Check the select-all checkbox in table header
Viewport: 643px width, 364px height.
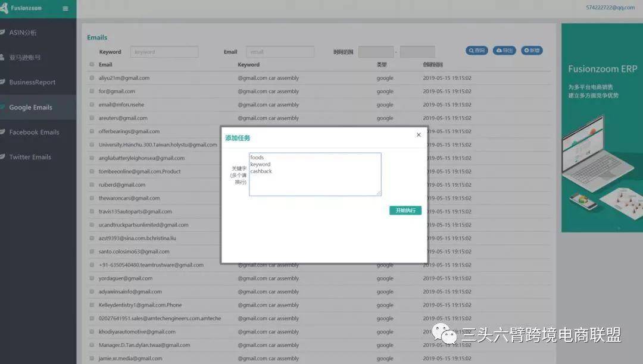tap(92, 65)
